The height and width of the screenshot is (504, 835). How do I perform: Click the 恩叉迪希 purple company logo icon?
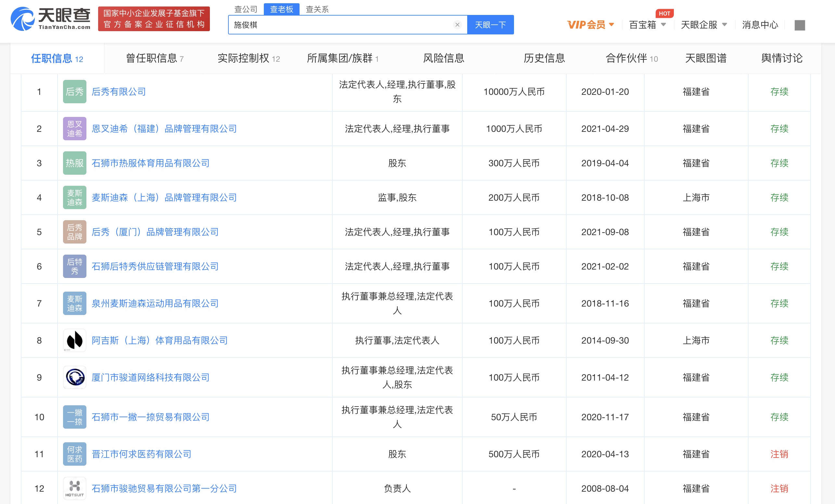(74, 129)
